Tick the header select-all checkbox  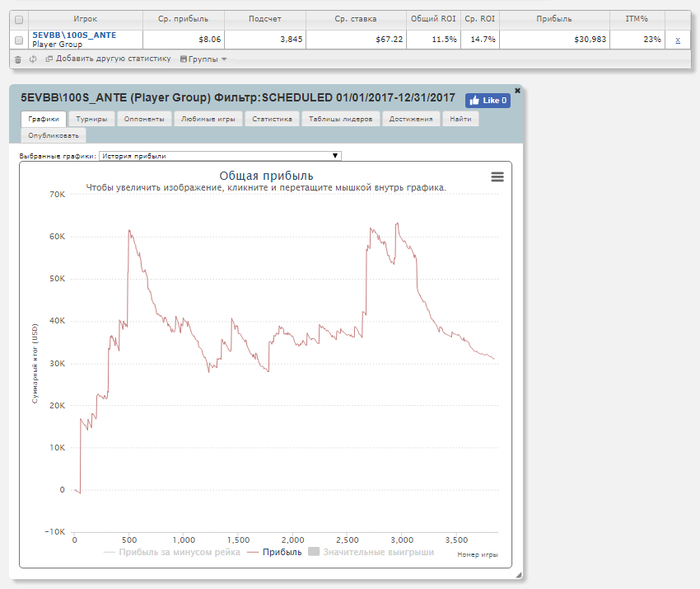19,20
